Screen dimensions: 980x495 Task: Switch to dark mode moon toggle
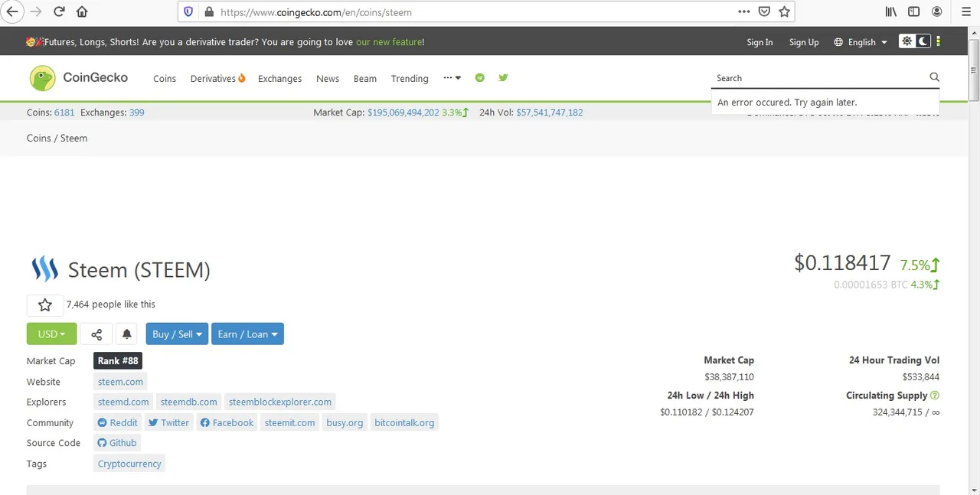(923, 41)
